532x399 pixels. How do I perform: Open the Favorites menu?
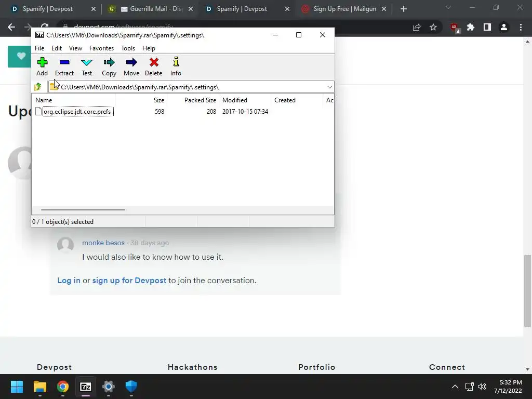click(x=101, y=48)
